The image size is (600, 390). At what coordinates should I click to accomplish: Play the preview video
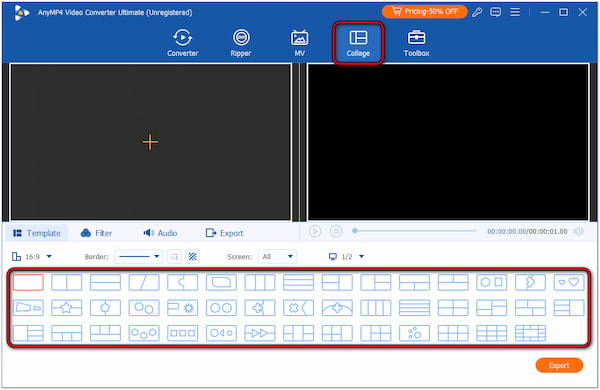pos(315,231)
